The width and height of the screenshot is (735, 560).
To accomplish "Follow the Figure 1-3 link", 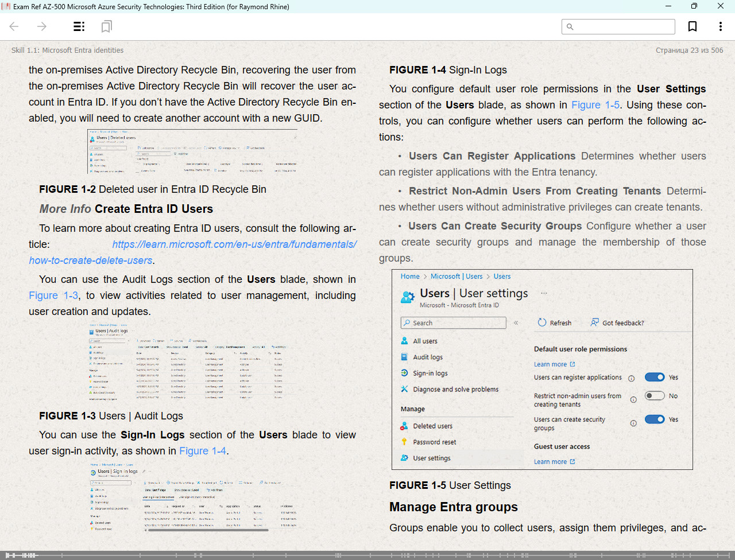I will coord(53,295).
